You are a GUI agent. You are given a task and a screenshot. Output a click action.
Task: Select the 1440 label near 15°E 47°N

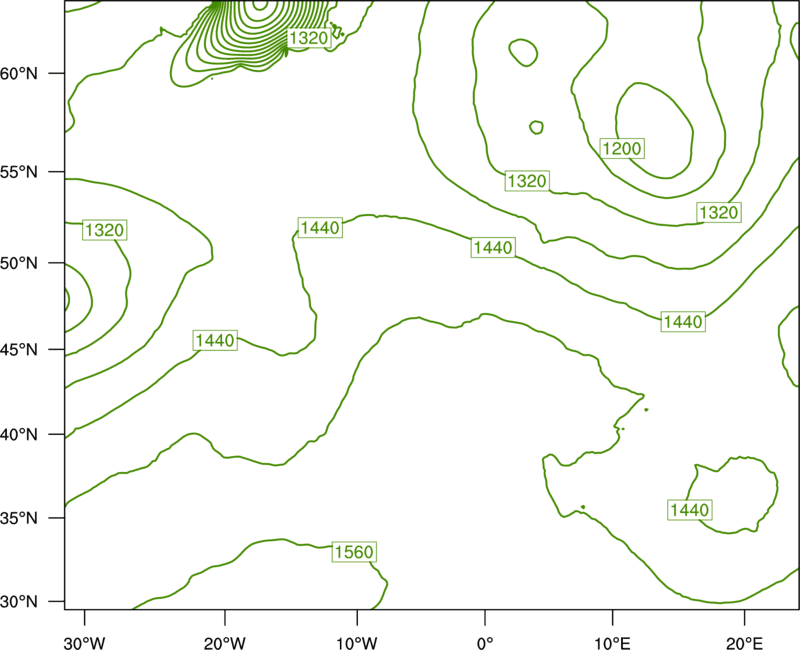(x=683, y=321)
